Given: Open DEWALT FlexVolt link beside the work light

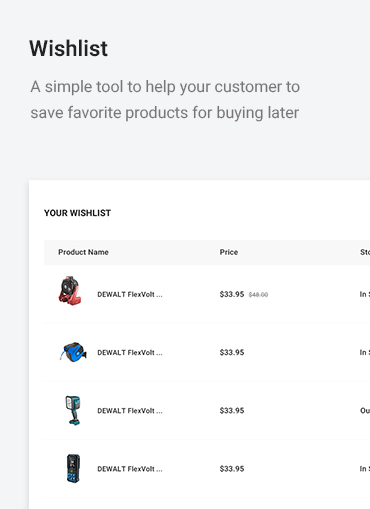Looking at the screenshot, I should point(130,411).
